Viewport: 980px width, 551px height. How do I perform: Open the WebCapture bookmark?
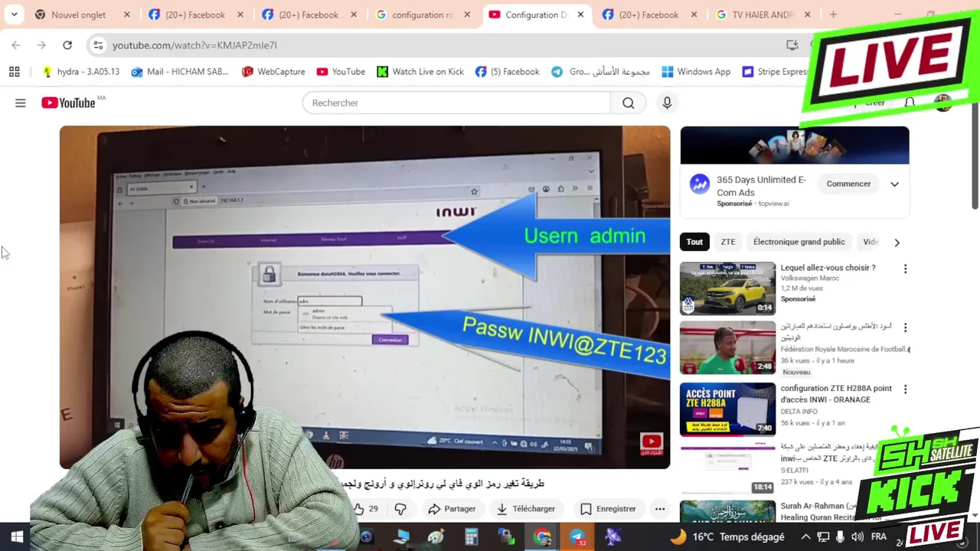pyautogui.click(x=273, y=71)
